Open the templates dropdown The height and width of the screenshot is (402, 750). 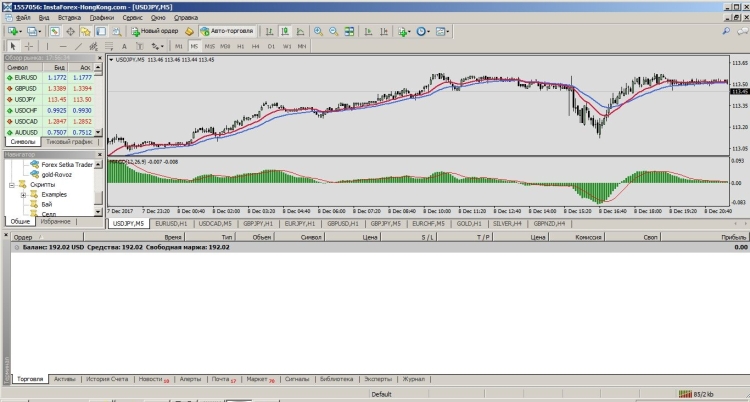[442, 32]
